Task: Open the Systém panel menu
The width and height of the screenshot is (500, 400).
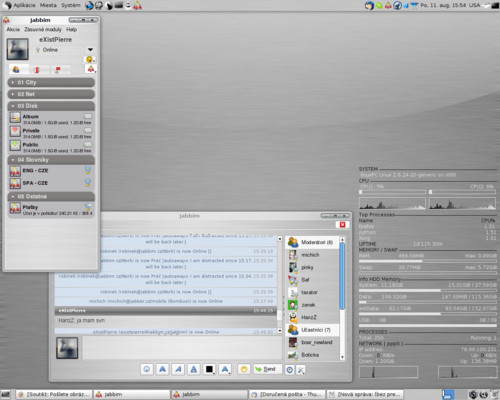Action: click(x=71, y=5)
